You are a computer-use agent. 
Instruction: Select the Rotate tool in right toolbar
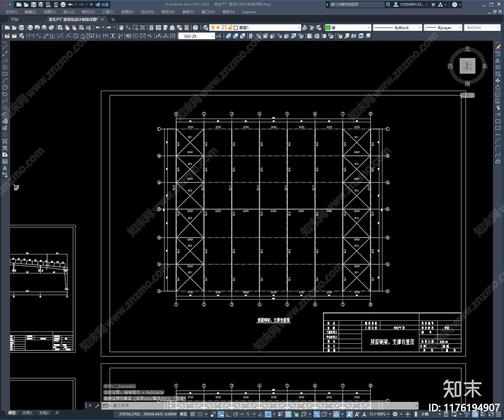(498, 87)
